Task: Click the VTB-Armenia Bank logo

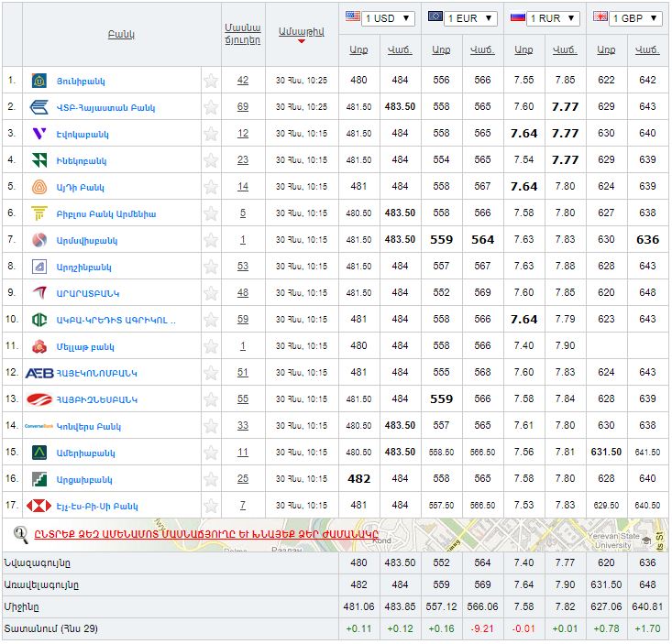Action: coord(40,107)
